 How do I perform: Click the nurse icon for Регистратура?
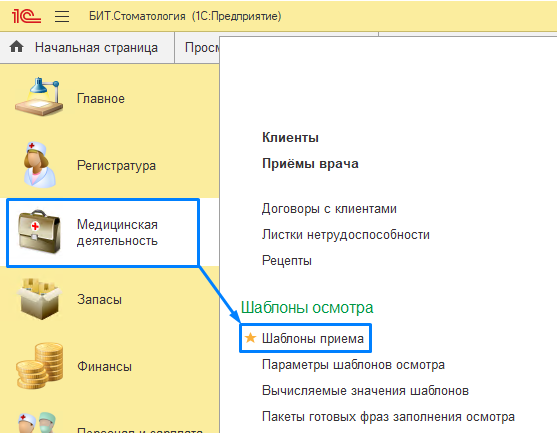pyautogui.click(x=39, y=164)
